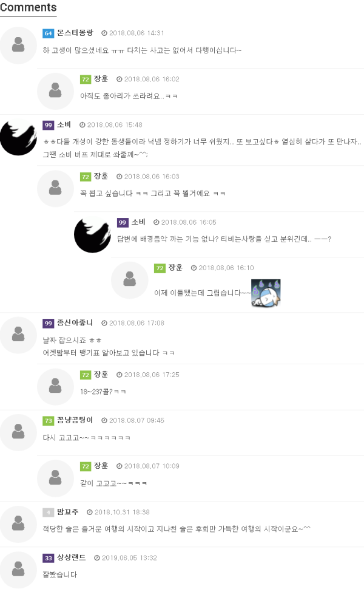Click the 꼼냥곰팅이 username
Screen dimensions: 364x589
click(x=75, y=420)
